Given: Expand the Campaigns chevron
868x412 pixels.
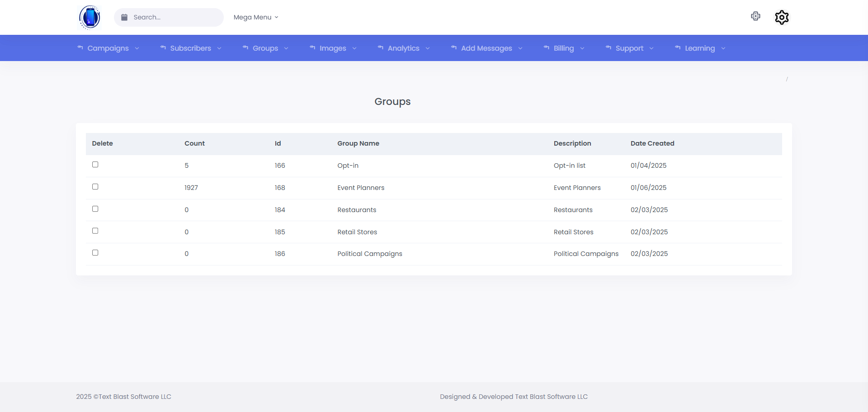Looking at the screenshot, I should [x=137, y=48].
